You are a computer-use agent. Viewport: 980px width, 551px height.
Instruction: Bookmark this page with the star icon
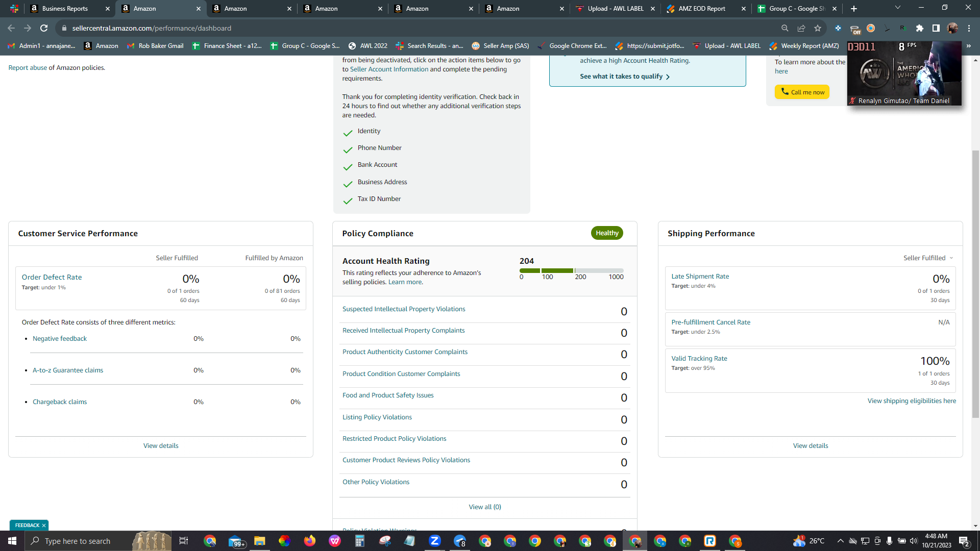pyautogui.click(x=818, y=28)
